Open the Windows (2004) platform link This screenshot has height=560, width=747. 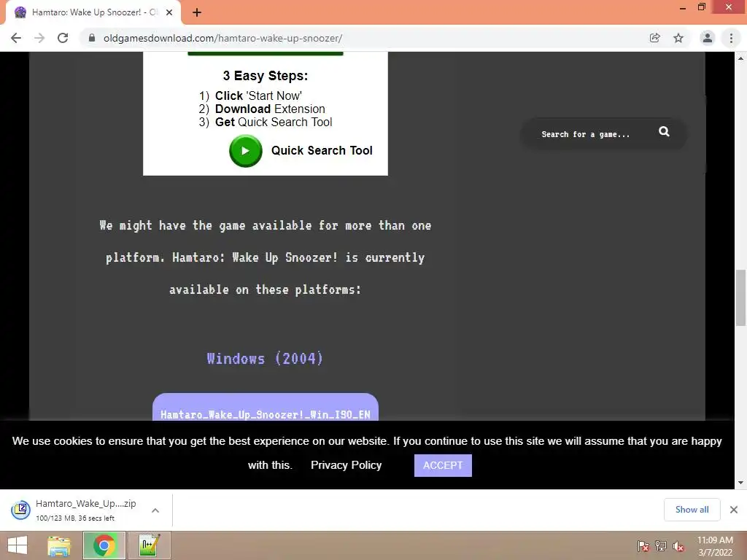pos(265,358)
